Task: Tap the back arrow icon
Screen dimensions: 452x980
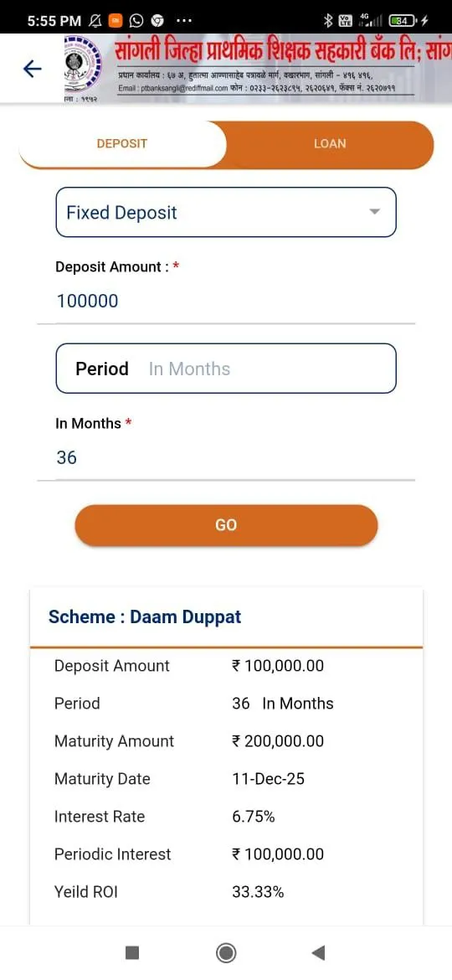Action: [x=32, y=68]
